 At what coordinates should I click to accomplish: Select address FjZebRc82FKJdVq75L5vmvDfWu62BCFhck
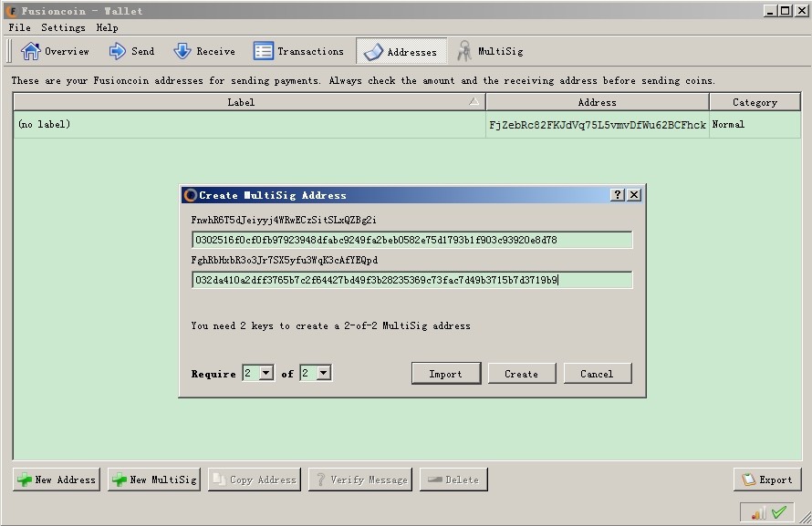597,125
